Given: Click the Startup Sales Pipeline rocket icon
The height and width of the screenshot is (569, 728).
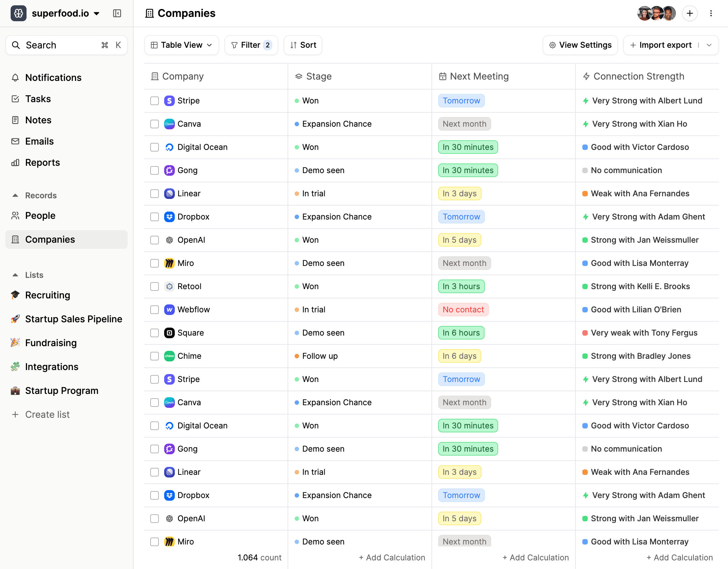Looking at the screenshot, I should [15, 319].
